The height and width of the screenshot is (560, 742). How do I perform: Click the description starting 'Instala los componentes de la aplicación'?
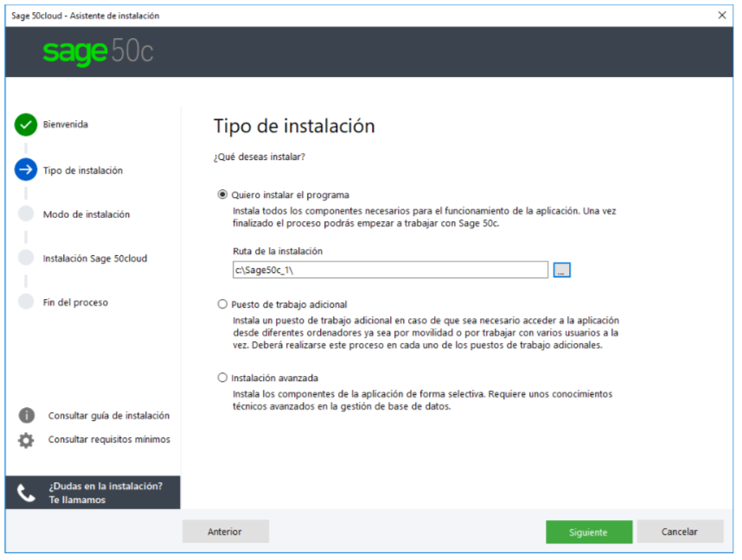[x=423, y=400]
